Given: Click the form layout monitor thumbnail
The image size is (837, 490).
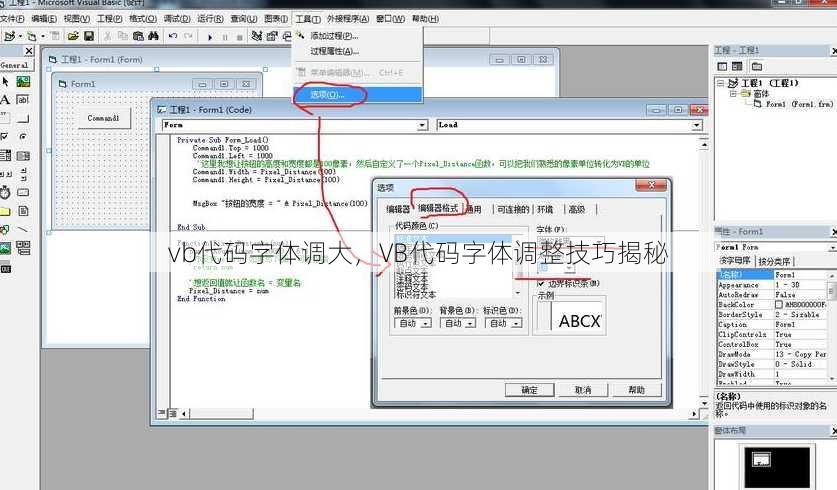Looking at the screenshot, I should (777, 467).
